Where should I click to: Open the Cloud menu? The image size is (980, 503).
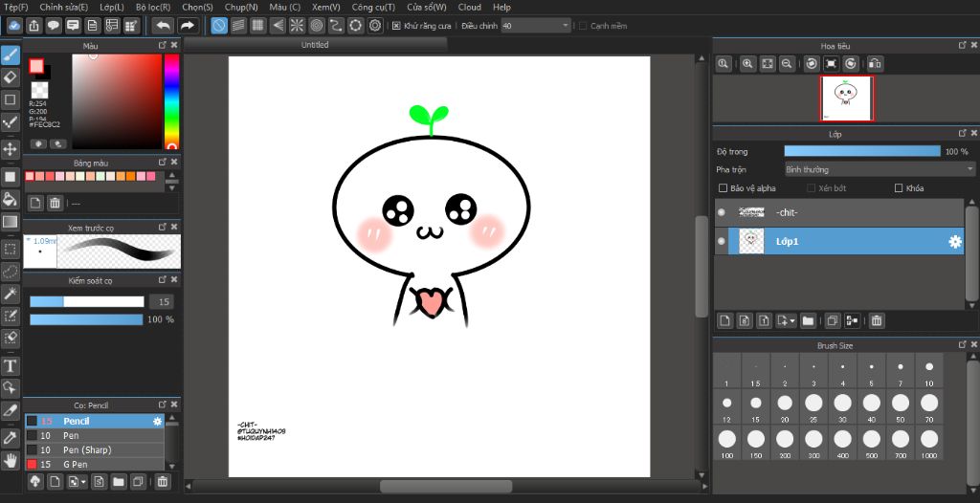coord(469,7)
